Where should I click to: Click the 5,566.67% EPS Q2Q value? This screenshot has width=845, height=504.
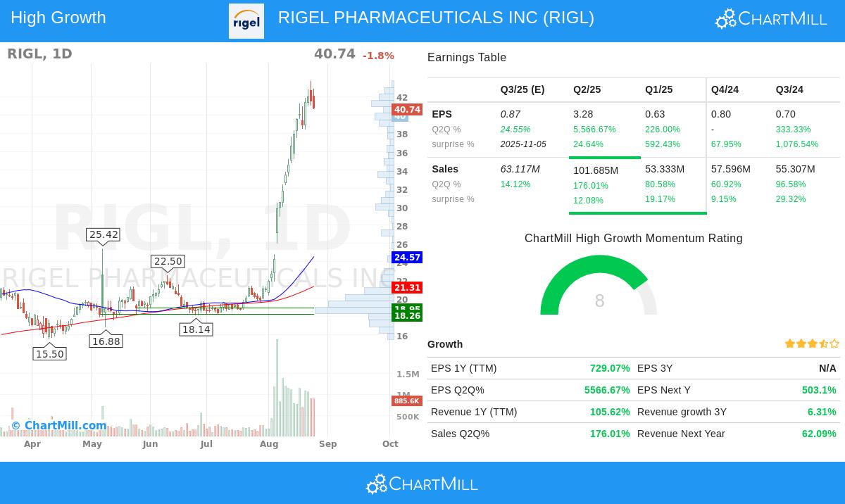[x=594, y=130]
